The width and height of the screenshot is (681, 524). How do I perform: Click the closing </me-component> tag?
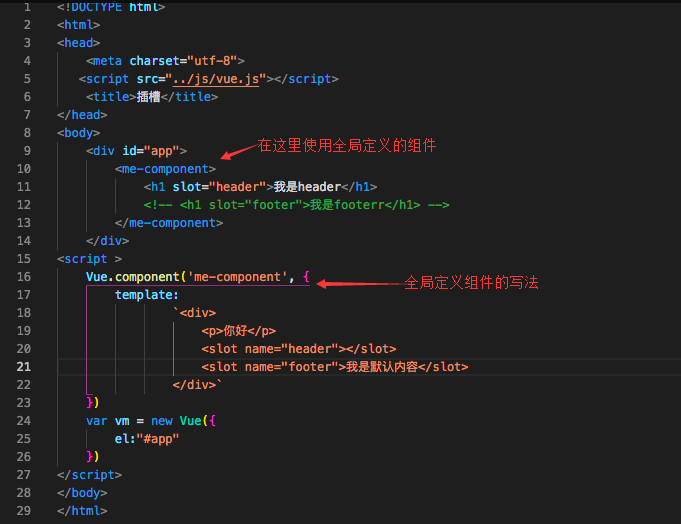tap(169, 223)
